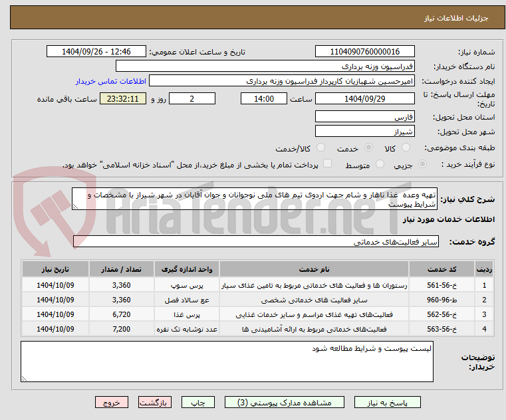The width and height of the screenshot is (506, 420).
Task: Select the کالا radio button
Action: pos(406,148)
